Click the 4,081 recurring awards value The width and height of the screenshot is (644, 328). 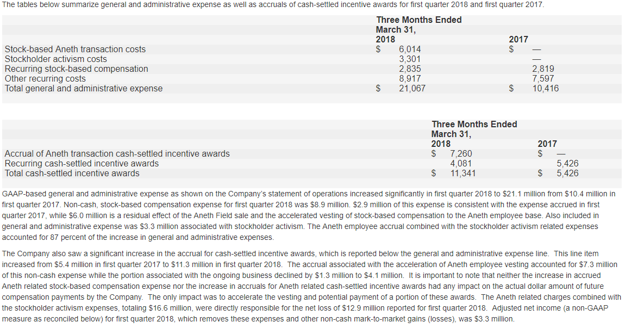coord(461,164)
